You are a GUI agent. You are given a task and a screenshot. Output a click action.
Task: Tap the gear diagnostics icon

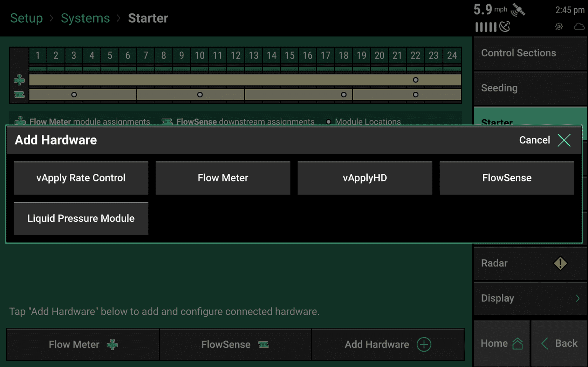pyautogui.click(x=559, y=27)
